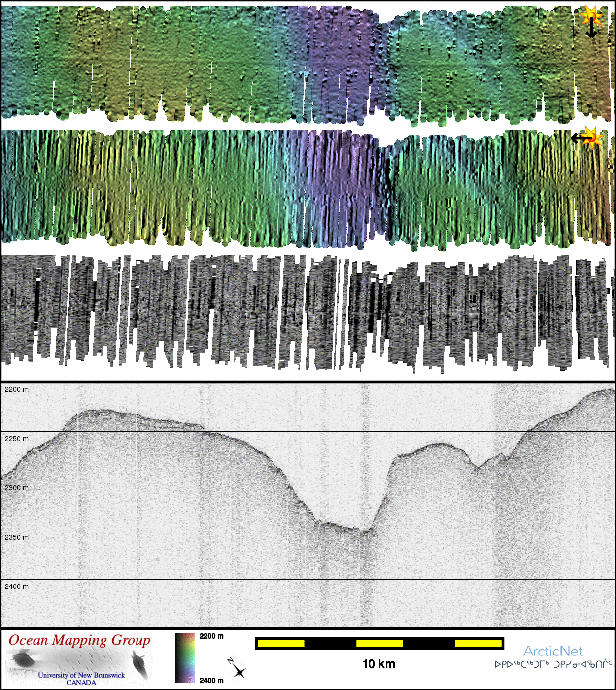Click the 2300 m depth label in the profile
The height and width of the screenshot is (690, 616).
(x=17, y=488)
